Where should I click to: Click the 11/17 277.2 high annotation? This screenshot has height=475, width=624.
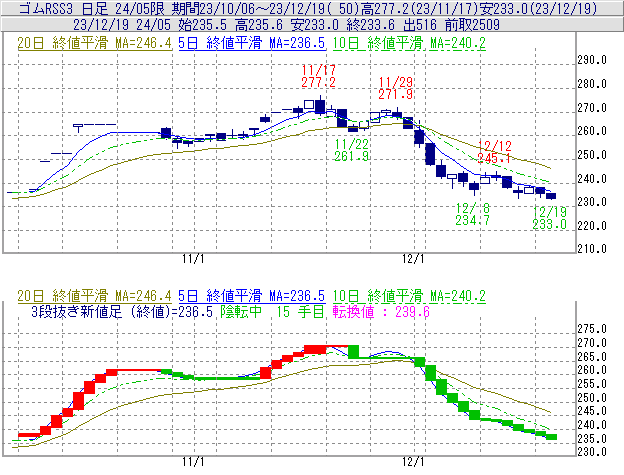(x=318, y=76)
